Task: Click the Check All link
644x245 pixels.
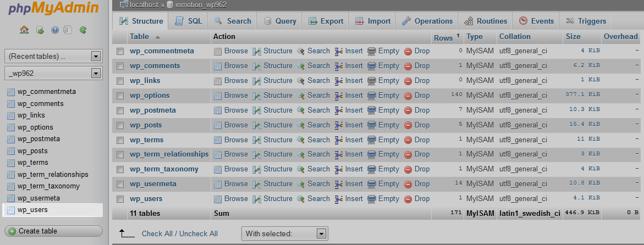Action: coord(157,234)
